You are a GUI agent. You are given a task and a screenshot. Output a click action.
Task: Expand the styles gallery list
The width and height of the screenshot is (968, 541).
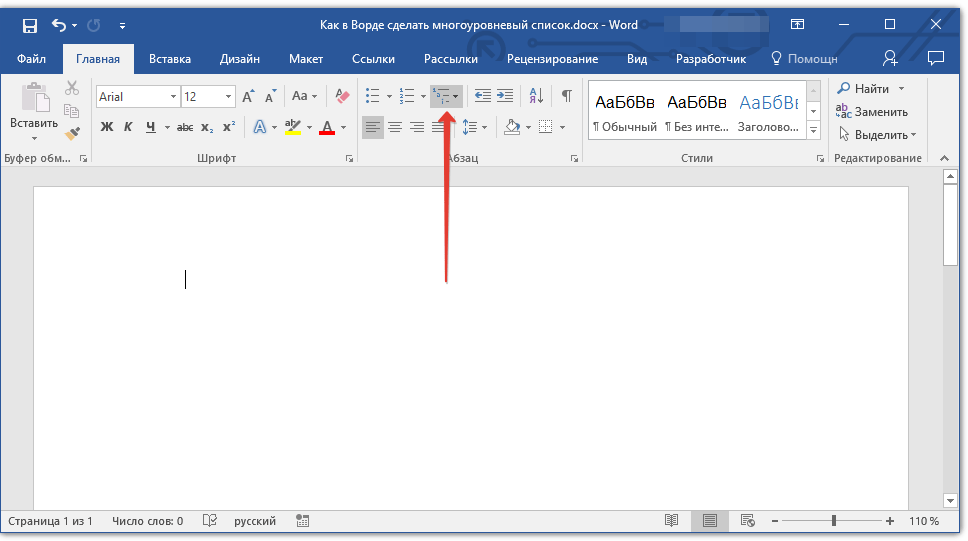(x=813, y=131)
